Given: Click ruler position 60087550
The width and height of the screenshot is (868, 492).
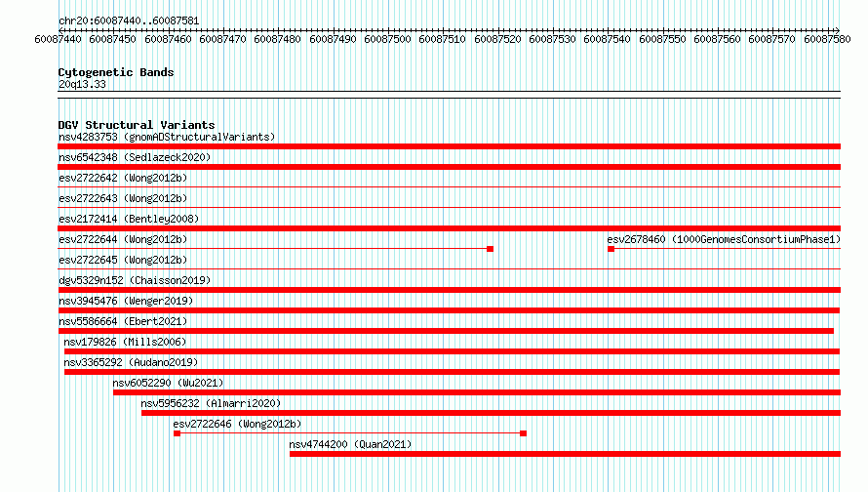Looking at the screenshot, I should click(662, 39).
